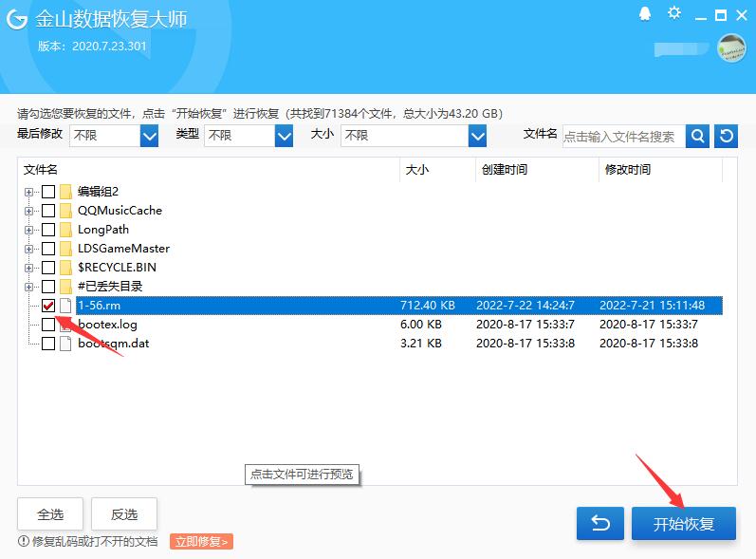Screen dimensions: 756x559
Task: Expand the $RECYCLE.BIN tree node
Action: [x=28, y=268]
